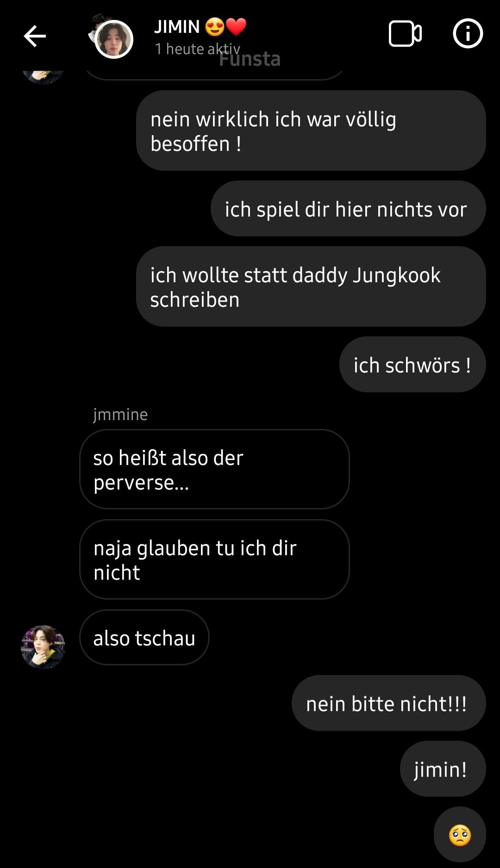Tap message 'so heißt also der perverse...'

(x=214, y=470)
